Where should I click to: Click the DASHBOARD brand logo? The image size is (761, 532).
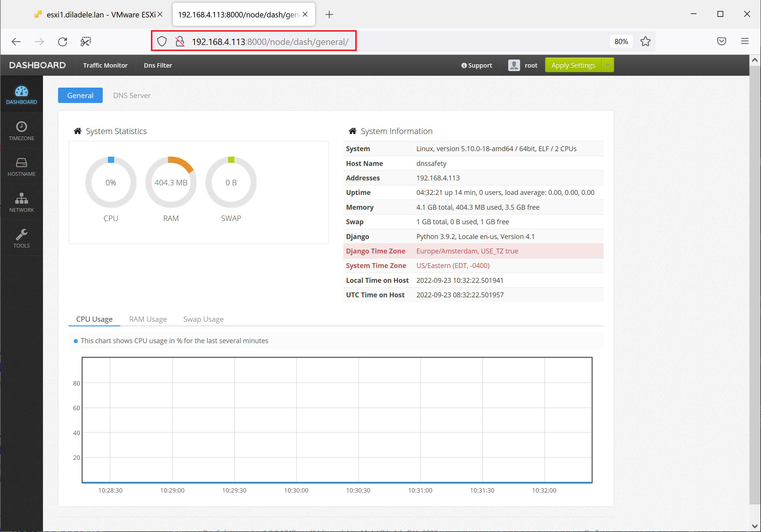point(37,65)
